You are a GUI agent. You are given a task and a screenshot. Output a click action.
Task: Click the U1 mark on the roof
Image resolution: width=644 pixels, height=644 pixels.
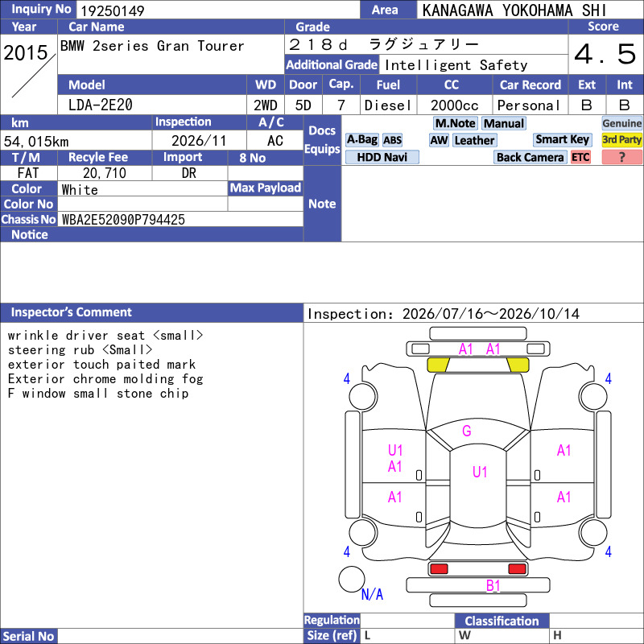click(480, 472)
